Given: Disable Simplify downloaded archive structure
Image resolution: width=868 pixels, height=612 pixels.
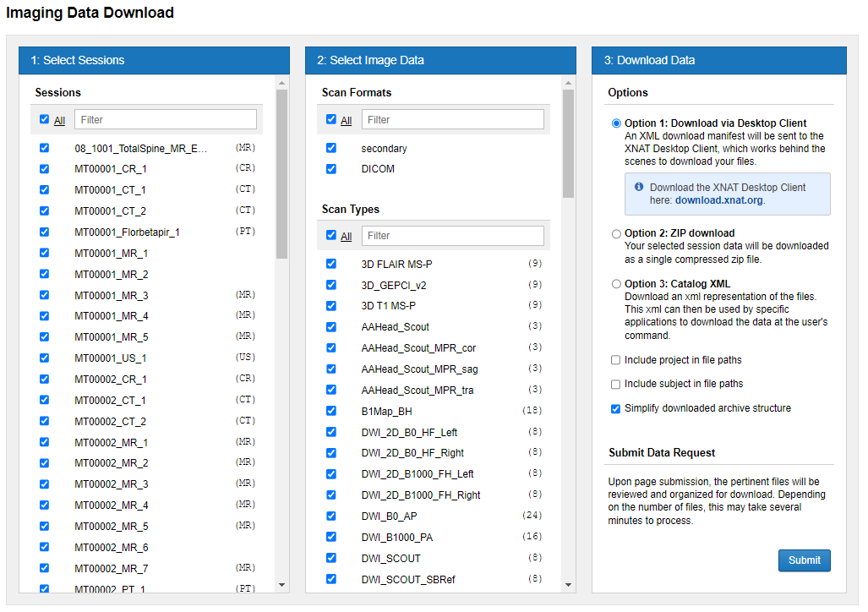Looking at the screenshot, I should (x=617, y=409).
